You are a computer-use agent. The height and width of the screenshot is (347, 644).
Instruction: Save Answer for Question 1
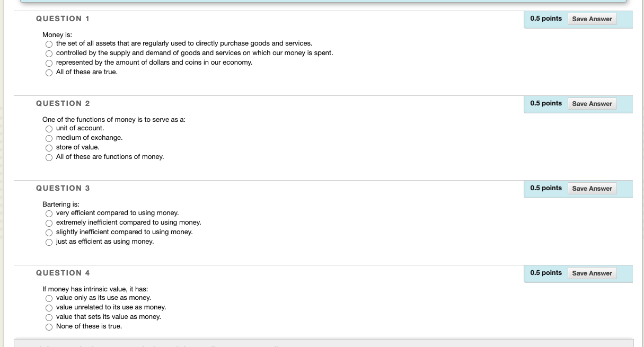point(592,19)
